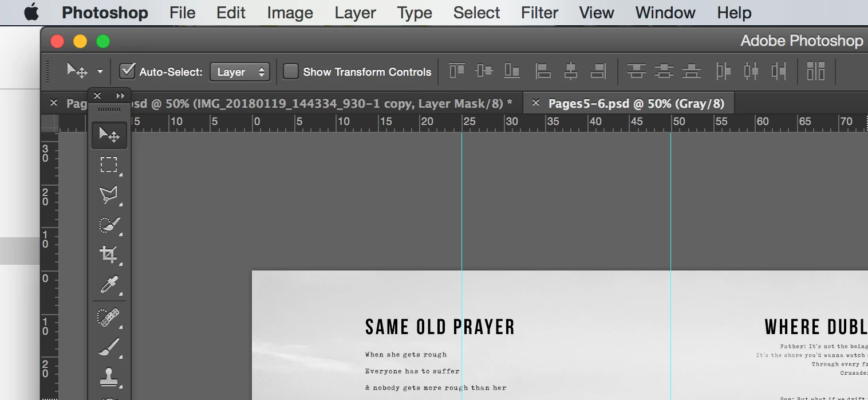The width and height of the screenshot is (868, 400).
Task: Click Move tool preset icon in options bar
Action: coord(77,71)
